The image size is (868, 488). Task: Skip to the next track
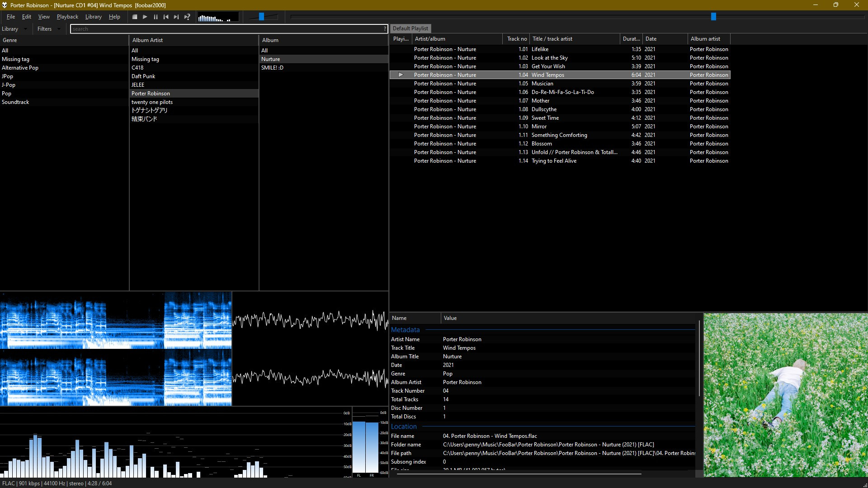176,17
